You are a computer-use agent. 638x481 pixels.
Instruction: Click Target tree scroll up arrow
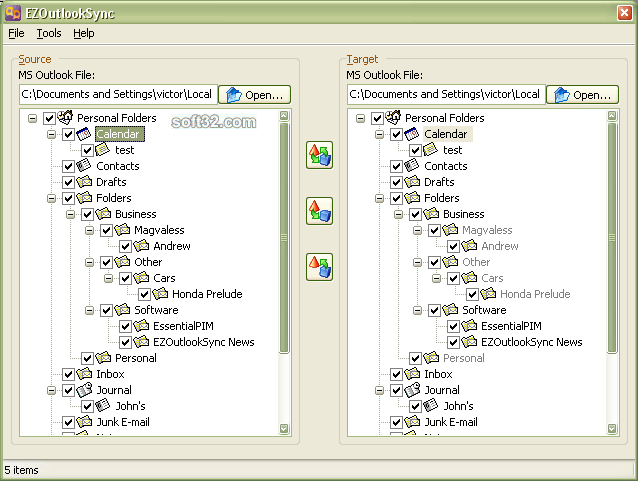point(612,116)
